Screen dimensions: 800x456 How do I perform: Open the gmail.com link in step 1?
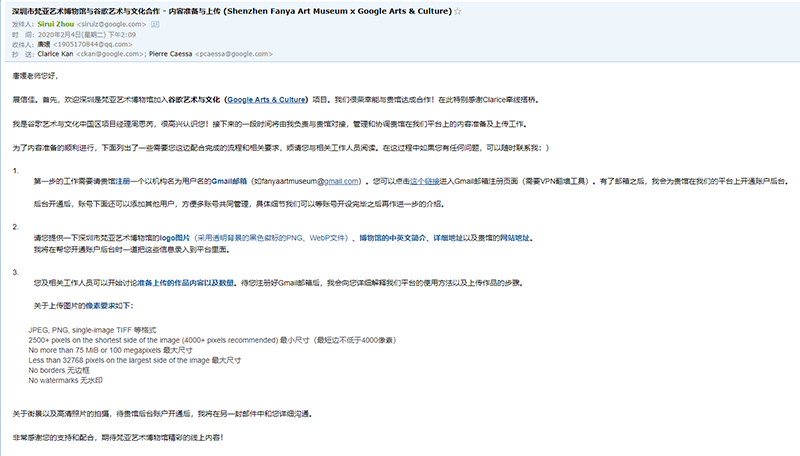pos(341,181)
